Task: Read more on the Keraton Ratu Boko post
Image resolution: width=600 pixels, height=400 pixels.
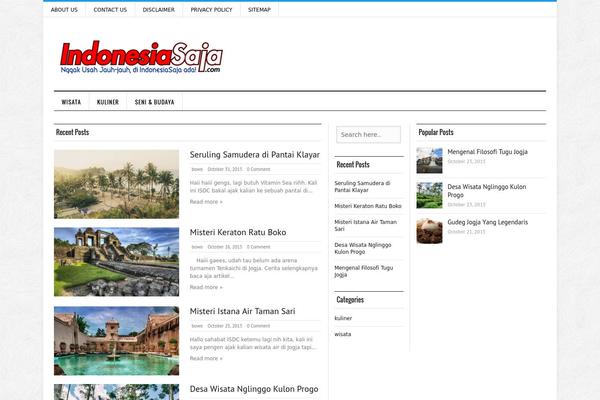Action: pos(206,287)
